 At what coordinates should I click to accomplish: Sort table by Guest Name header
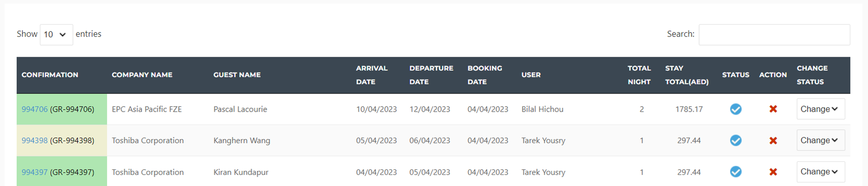pos(237,75)
